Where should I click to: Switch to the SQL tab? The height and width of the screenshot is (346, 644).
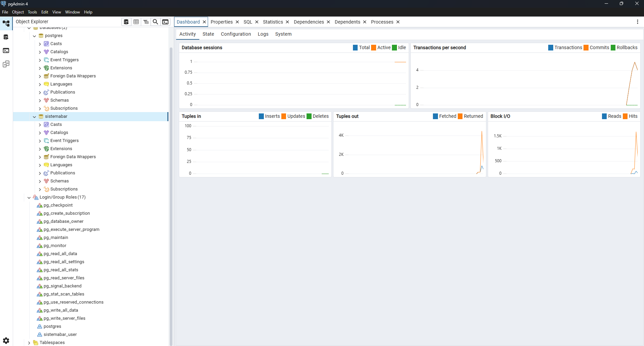pyautogui.click(x=248, y=22)
